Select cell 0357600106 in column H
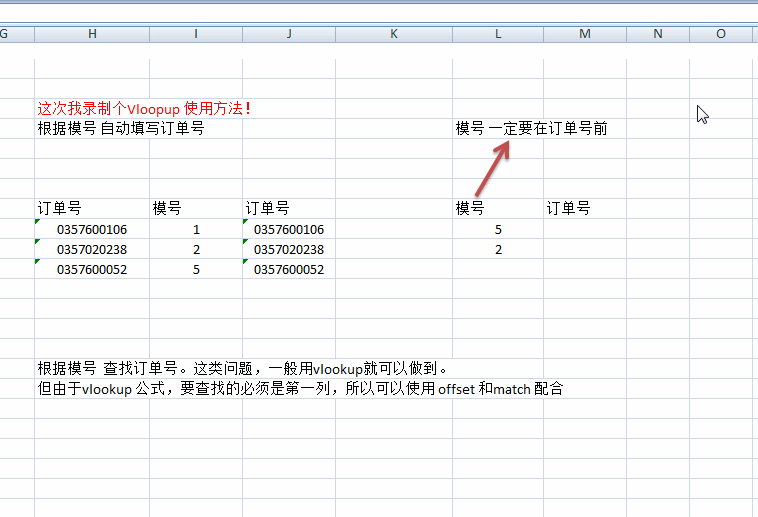758x517 pixels. [92, 229]
